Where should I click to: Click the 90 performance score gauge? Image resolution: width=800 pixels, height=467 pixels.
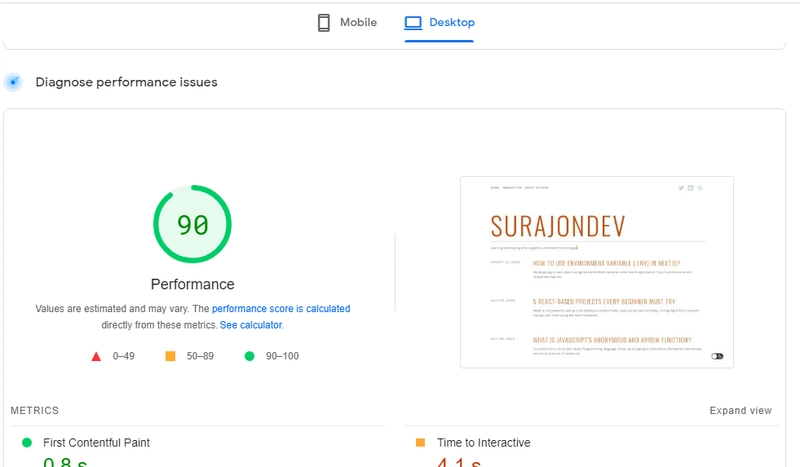pyautogui.click(x=192, y=225)
